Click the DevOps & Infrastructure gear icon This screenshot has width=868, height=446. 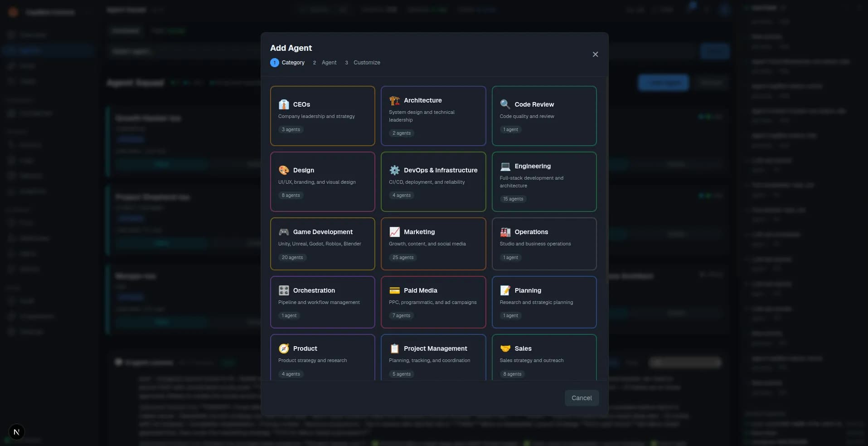394,170
